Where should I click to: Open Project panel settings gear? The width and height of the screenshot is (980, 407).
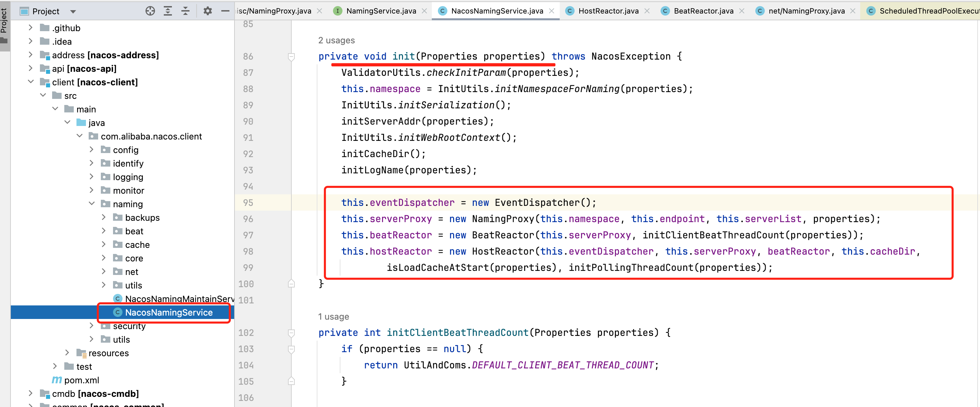(207, 11)
